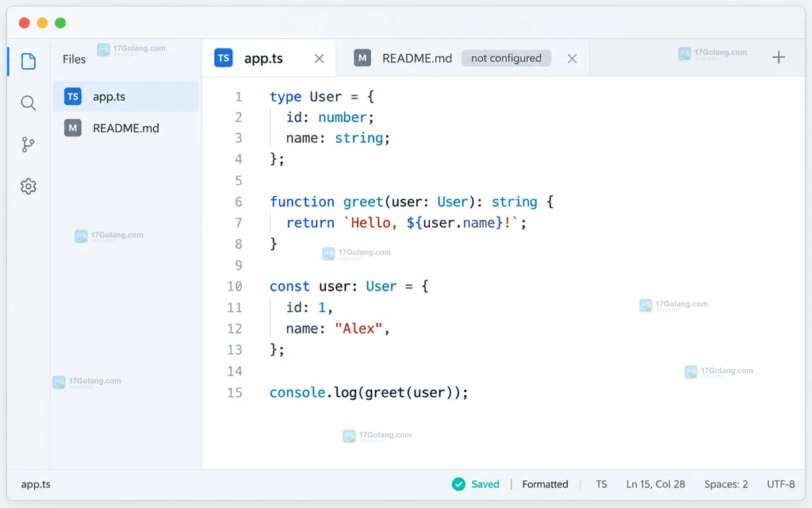Open the Settings gear icon
The height and width of the screenshot is (508, 812).
[x=29, y=186]
